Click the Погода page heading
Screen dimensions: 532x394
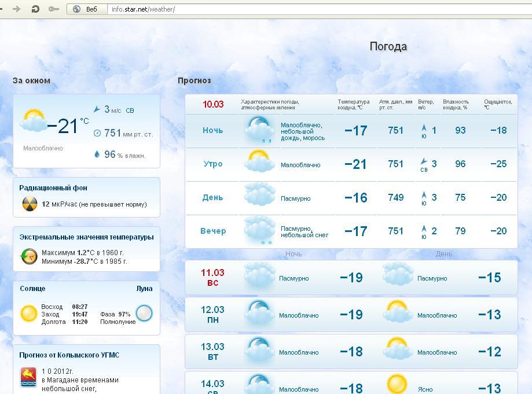(388, 46)
